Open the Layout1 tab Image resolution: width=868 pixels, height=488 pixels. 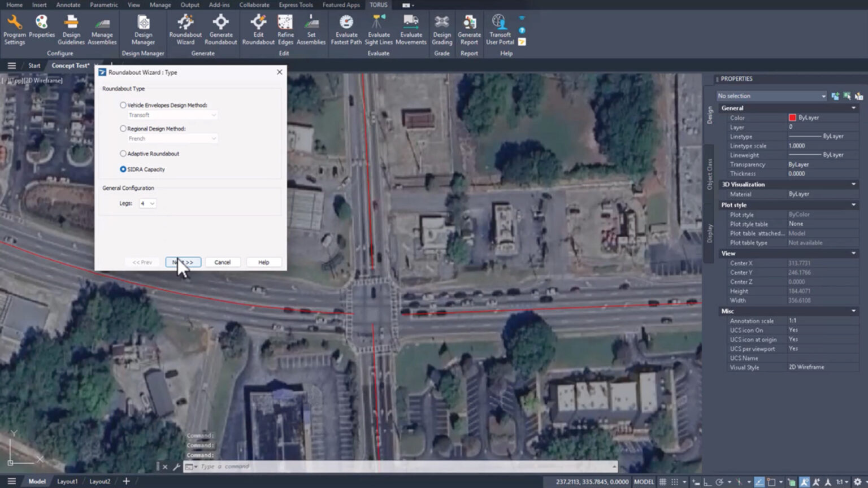67,481
